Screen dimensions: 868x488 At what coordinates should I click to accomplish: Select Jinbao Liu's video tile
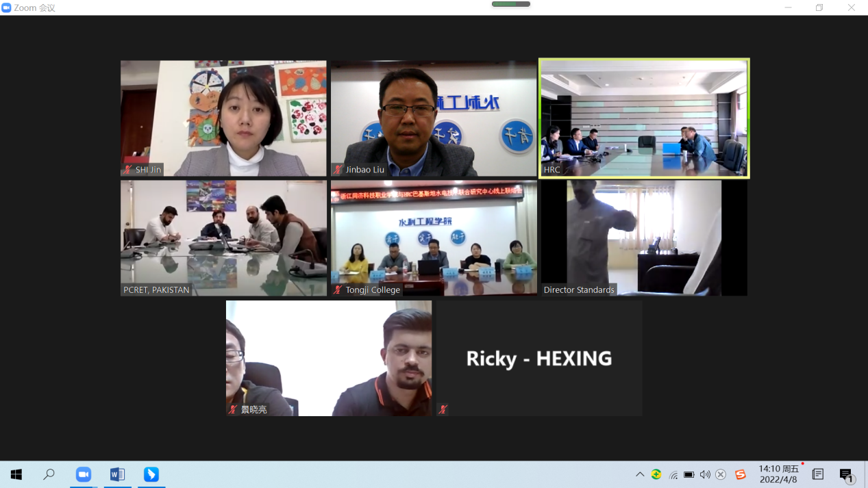[434, 118]
